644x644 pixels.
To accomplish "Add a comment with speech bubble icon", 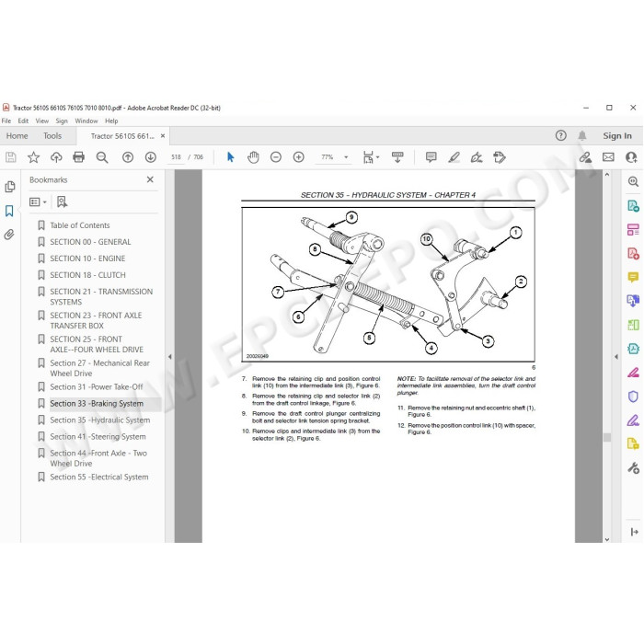I will (431, 157).
